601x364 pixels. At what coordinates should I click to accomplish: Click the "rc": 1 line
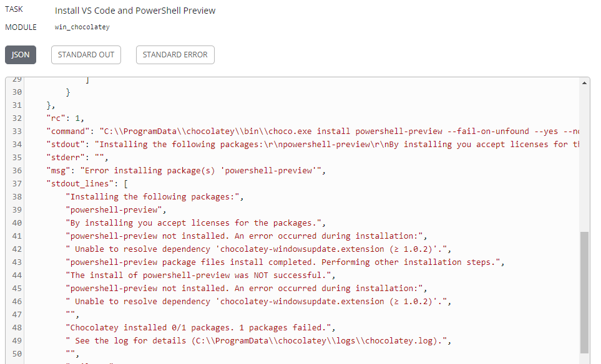pos(65,118)
